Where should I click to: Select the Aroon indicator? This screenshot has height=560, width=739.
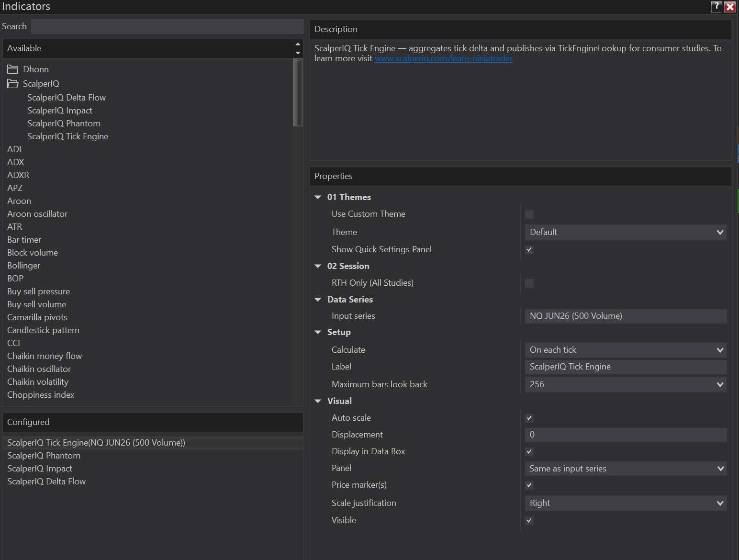(x=19, y=201)
